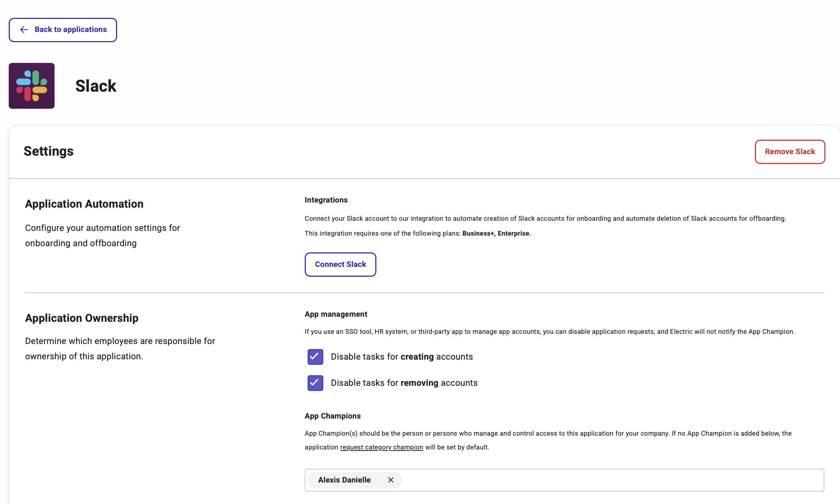Click the Integrations subsection label
This screenshot has width=840, height=504.
click(x=326, y=200)
